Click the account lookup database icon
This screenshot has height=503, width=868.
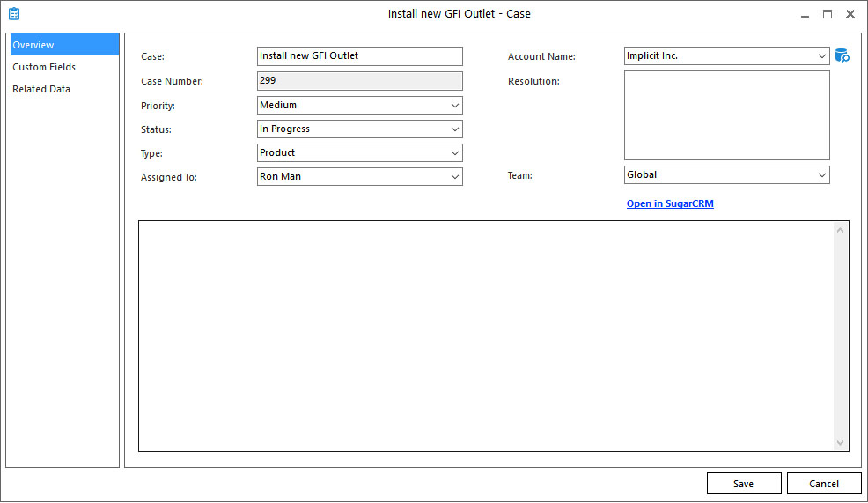[x=842, y=56]
